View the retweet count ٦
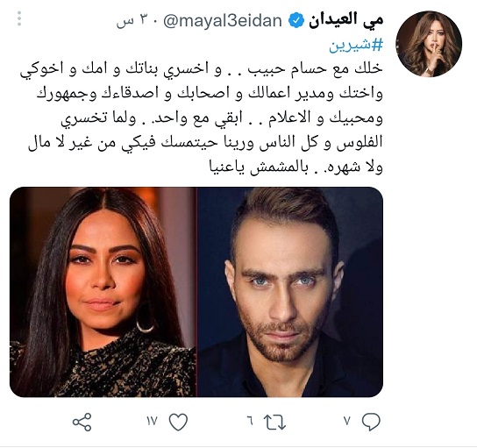Screen dimensions: 477x448 coord(250,421)
